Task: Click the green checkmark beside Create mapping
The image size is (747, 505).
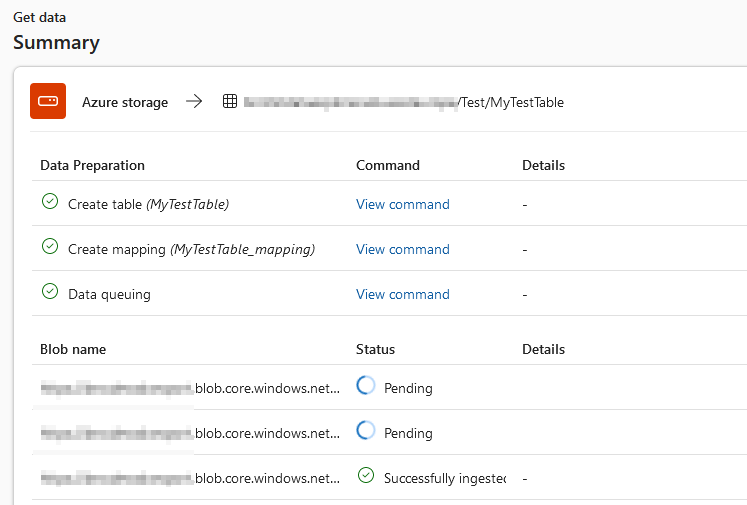Action: tap(50, 247)
